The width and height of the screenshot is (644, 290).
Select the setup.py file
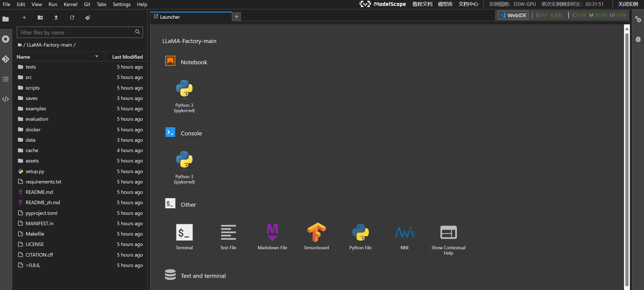pyautogui.click(x=80, y=171)
